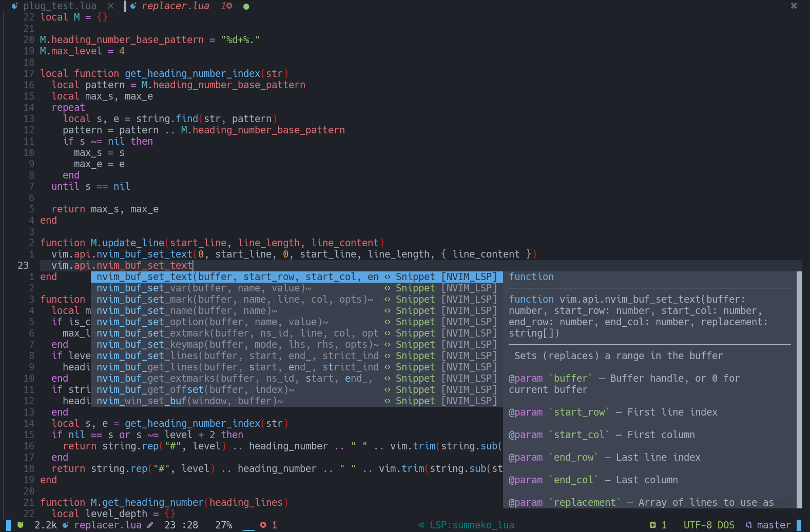Click the replacer.lua filename in the statusline
The width and height of the screenshot is (810, 532).
coord(108,525)
